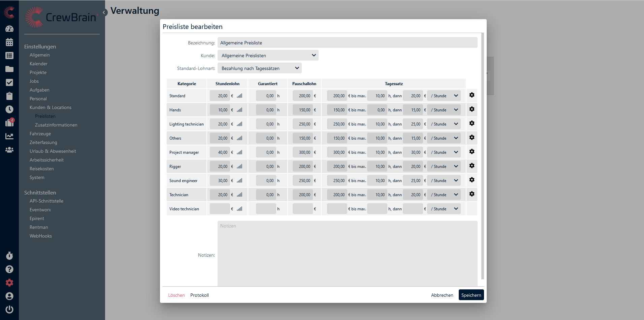Image resolution: width=644 pixels, height=320 pixels.
Task: Click the power logout icon in sidebar
Action: pos(9,309)
